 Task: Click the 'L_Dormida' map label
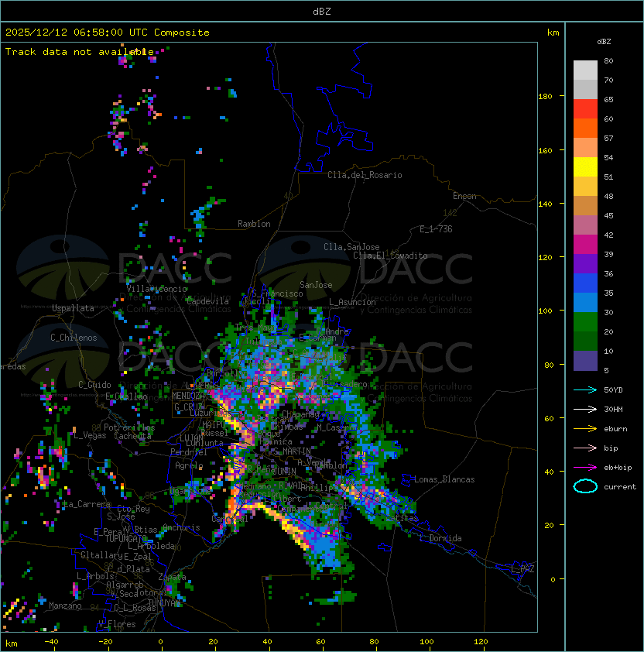tap(440, 538)
